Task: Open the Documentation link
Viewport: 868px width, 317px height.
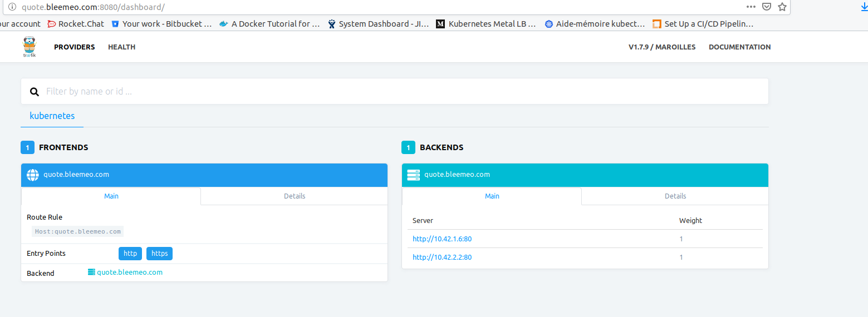Action: point(740,47)
